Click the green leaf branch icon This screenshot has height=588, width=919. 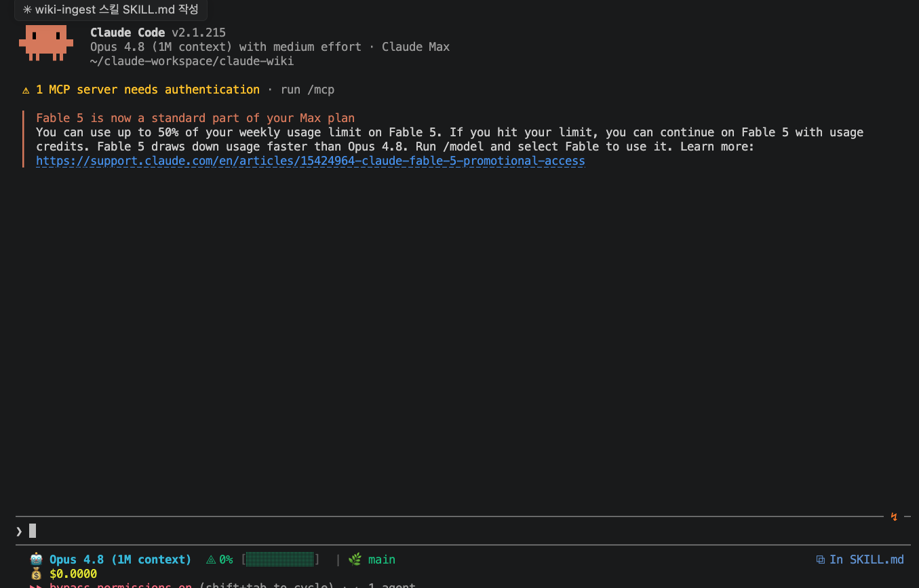coord(355,560)
